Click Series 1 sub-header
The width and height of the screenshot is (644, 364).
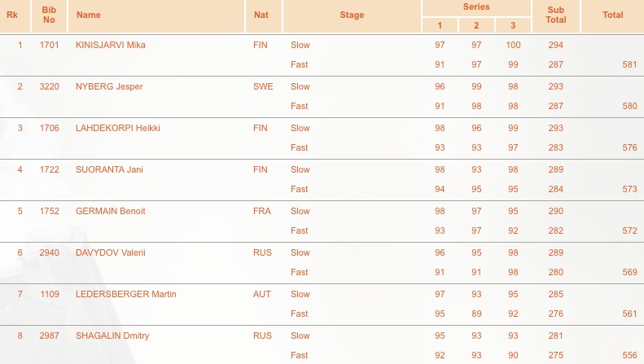point(440,25)
